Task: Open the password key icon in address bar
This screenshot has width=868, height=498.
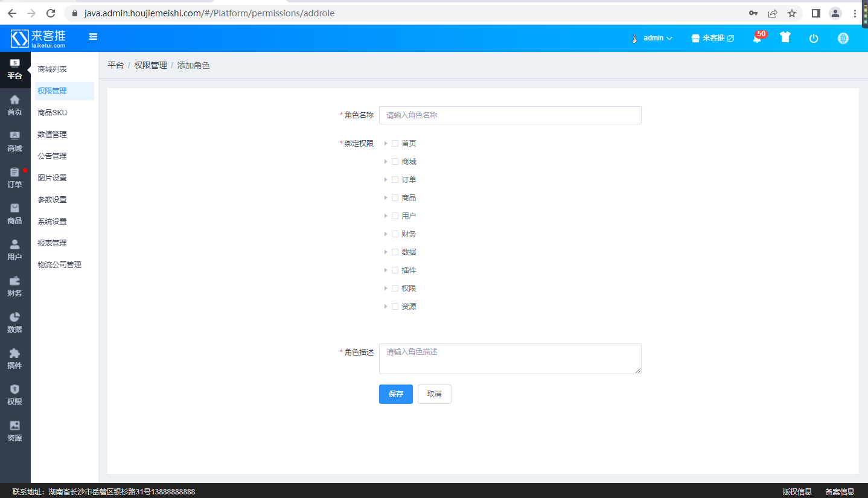Action: pyautogui.click(x=753, y=13)
